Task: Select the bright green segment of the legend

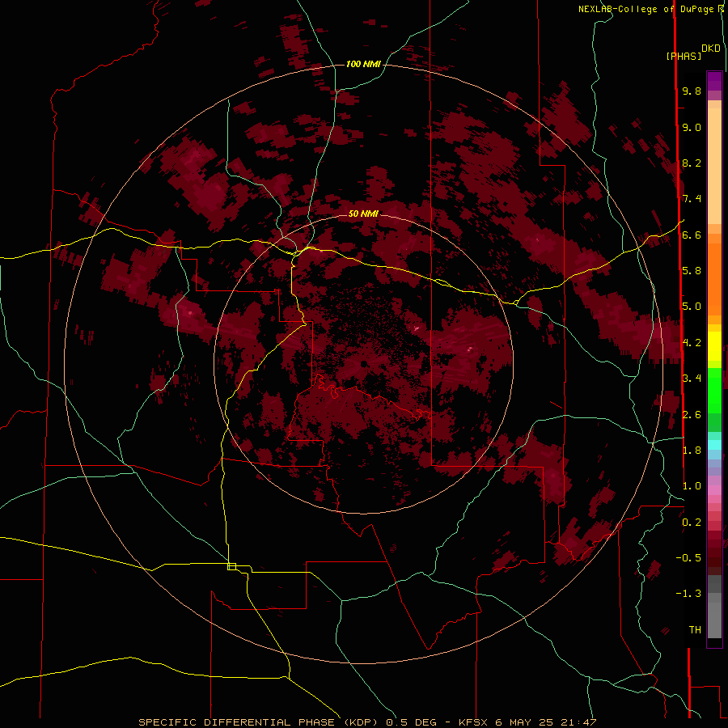Action: click(714, 390)
